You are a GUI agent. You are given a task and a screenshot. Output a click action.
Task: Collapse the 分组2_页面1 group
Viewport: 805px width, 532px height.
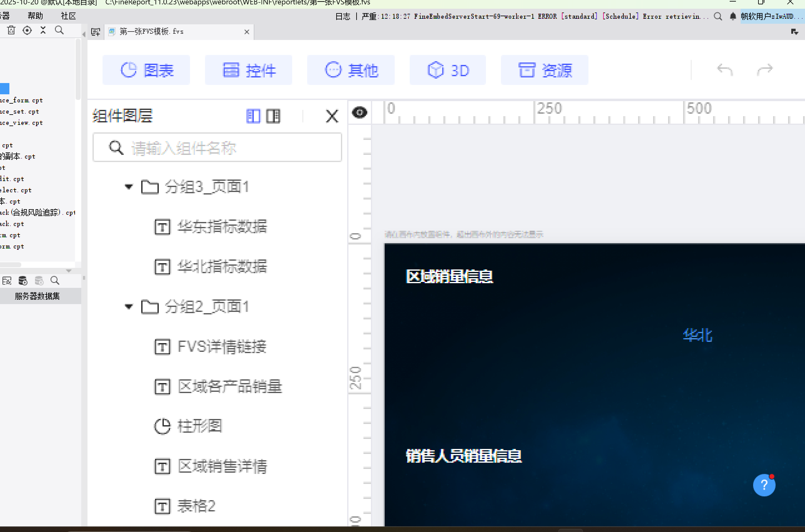coord(129,307)
